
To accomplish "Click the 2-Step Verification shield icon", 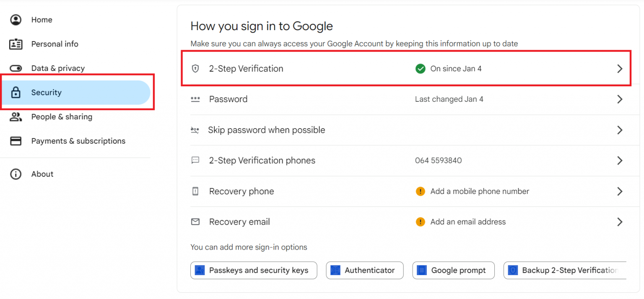I will 195,68.
